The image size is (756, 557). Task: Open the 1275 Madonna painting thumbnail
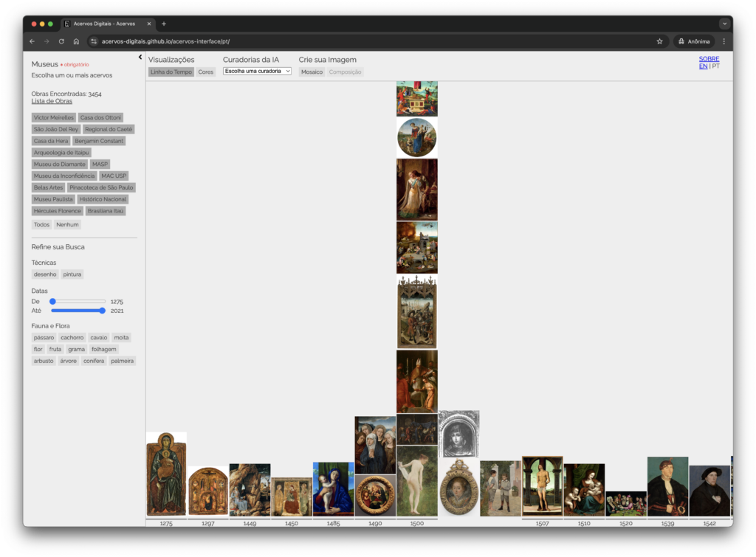tap(166, 474)
